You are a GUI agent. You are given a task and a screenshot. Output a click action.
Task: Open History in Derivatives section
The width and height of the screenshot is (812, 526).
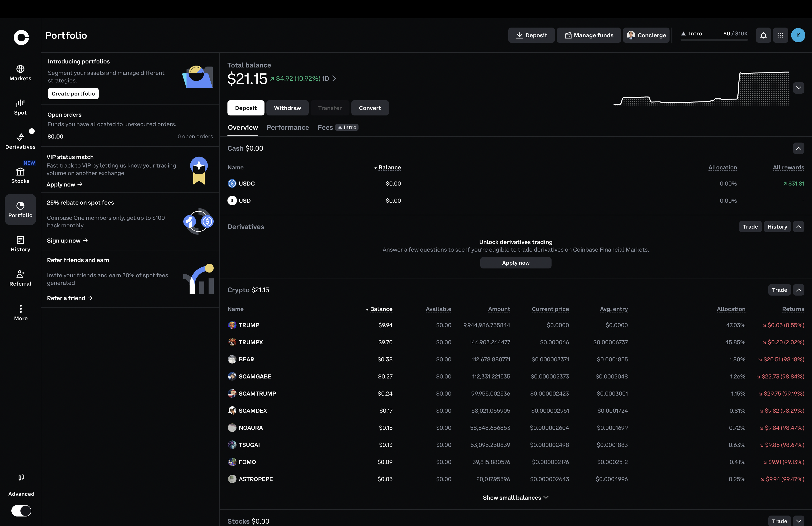[x=777, y=227]
